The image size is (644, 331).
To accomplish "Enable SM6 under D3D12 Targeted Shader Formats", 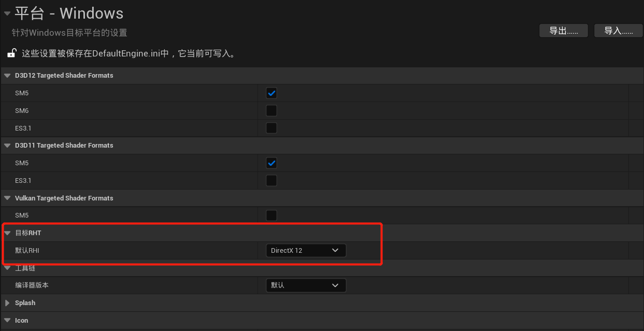I will (x=271, y=110).
